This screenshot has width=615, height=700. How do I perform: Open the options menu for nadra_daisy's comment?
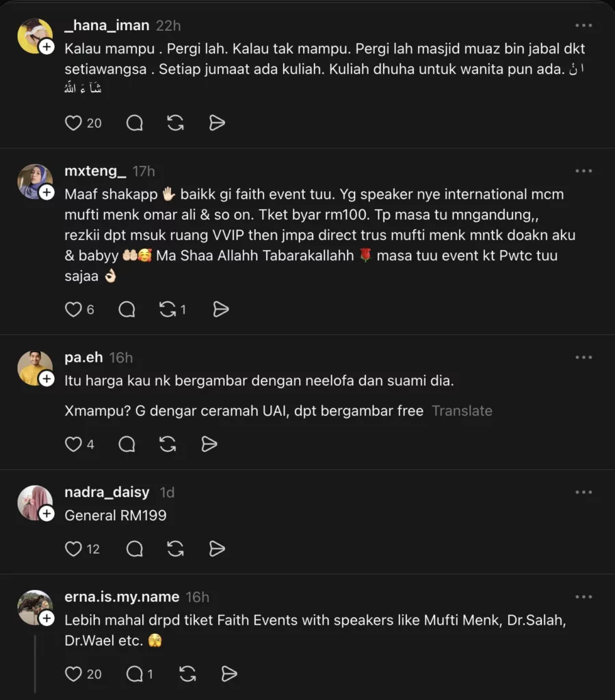click(584, 492)
